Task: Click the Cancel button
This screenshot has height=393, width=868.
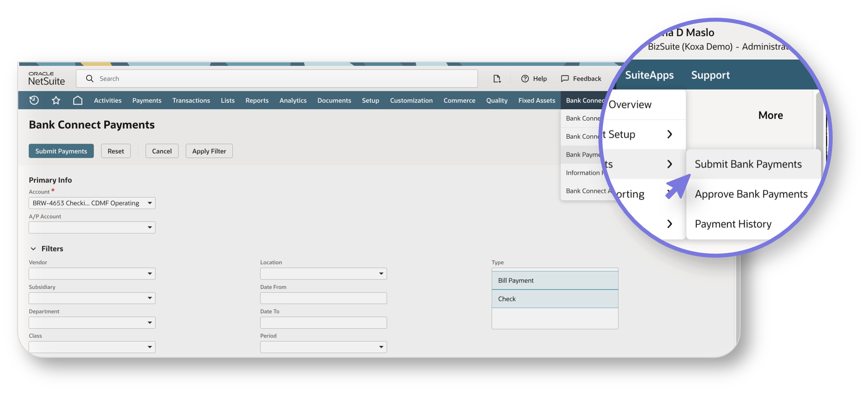Action: (162, 151)
